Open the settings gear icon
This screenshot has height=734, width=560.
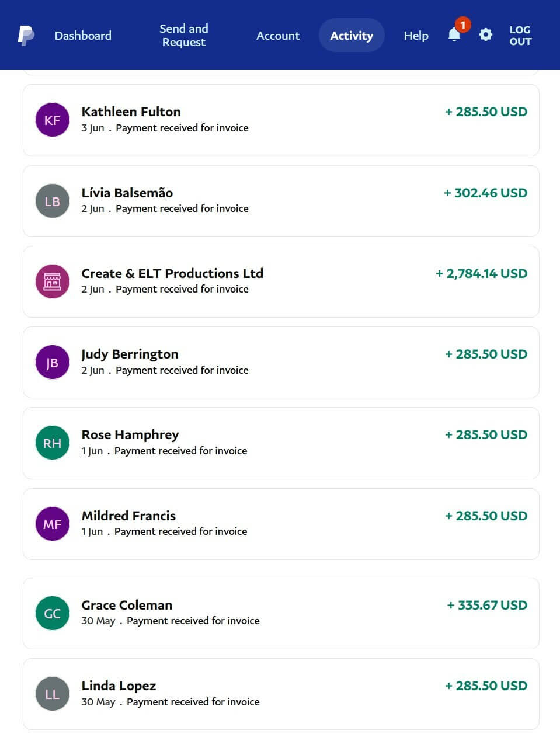pos(485,35)
